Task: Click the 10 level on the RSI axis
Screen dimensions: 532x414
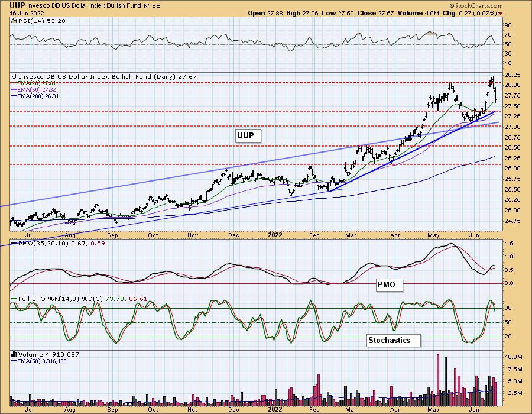Action: tap(508, 63)
